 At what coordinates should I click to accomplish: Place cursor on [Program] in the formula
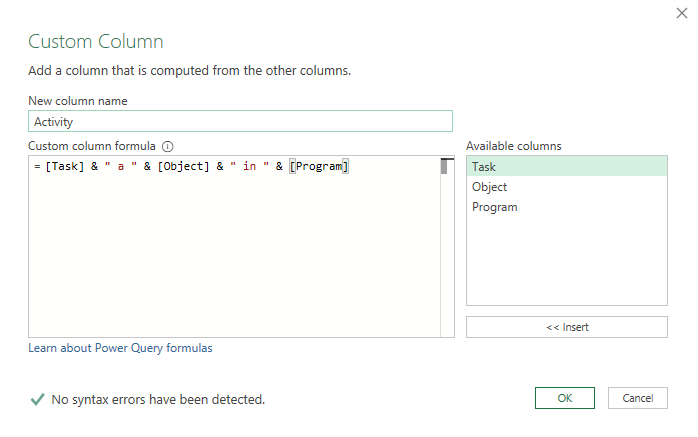coord(319,167)
